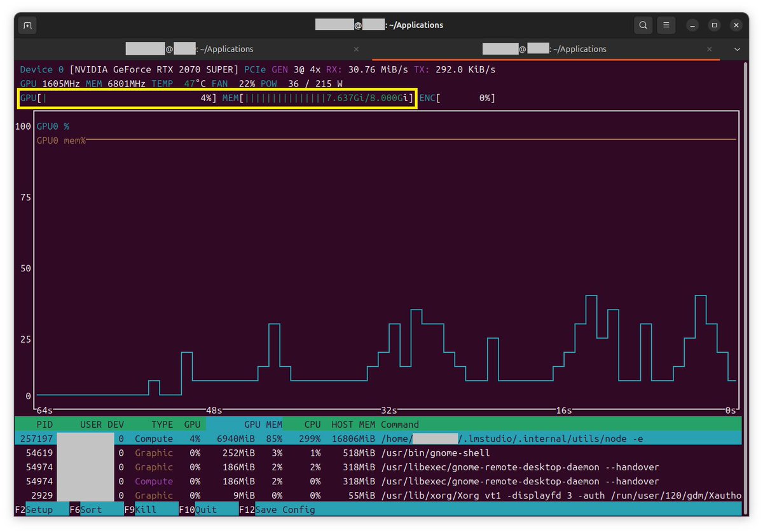
Task: Click the terminal right-edge scrollbar
Action: point(746,289)
